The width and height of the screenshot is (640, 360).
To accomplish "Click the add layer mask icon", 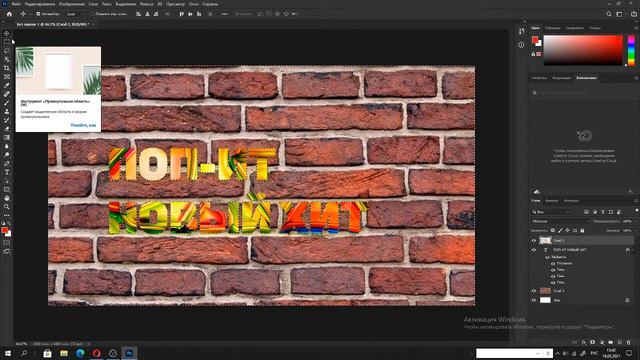I will 593,342.
